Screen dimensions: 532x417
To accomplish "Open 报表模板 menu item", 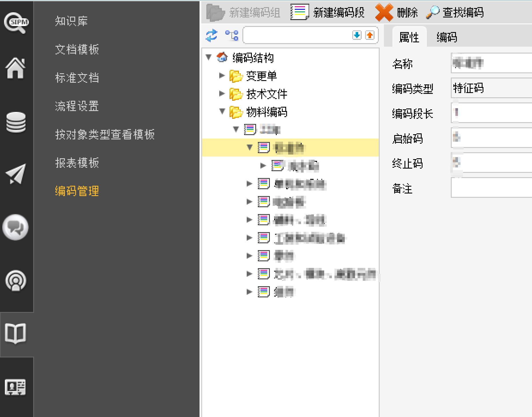I will pyautogui.click(x=77, y=163).
